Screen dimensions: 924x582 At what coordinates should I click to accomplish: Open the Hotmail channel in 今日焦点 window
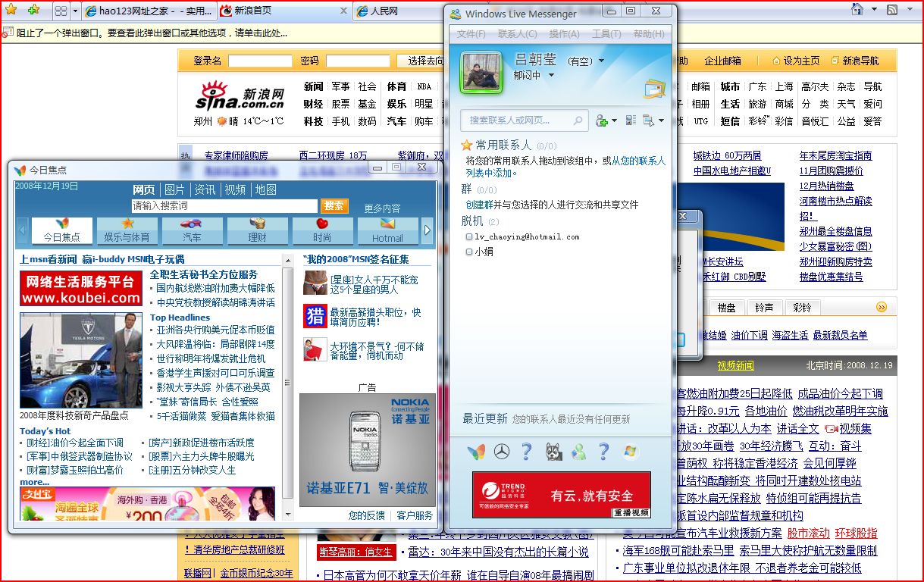click(387, 230)
